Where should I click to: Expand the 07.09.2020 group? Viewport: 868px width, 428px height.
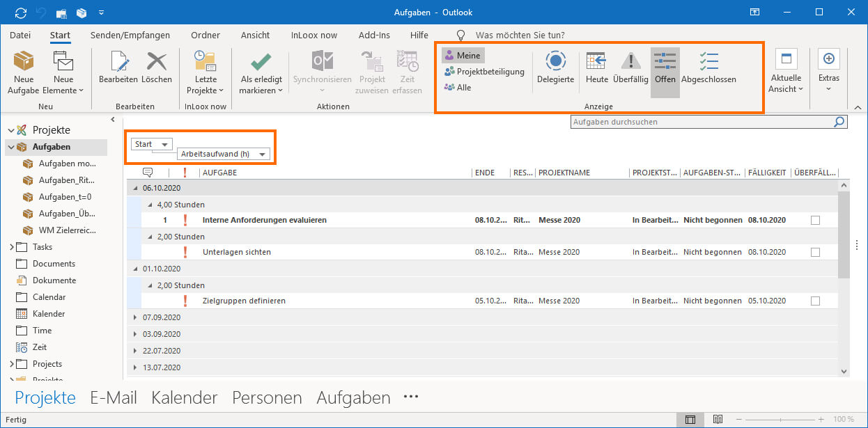(x=136, y=317)
